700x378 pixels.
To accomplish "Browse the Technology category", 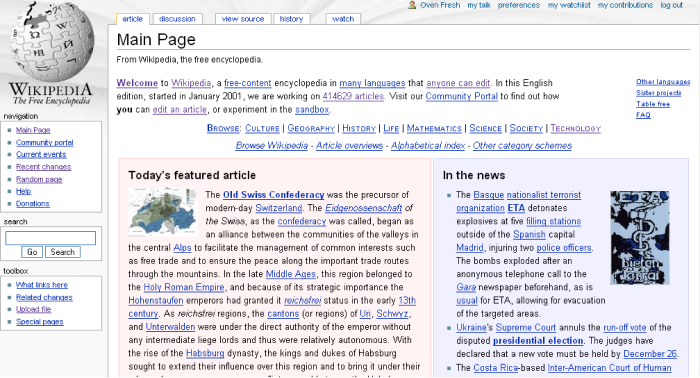I will 575,129.
